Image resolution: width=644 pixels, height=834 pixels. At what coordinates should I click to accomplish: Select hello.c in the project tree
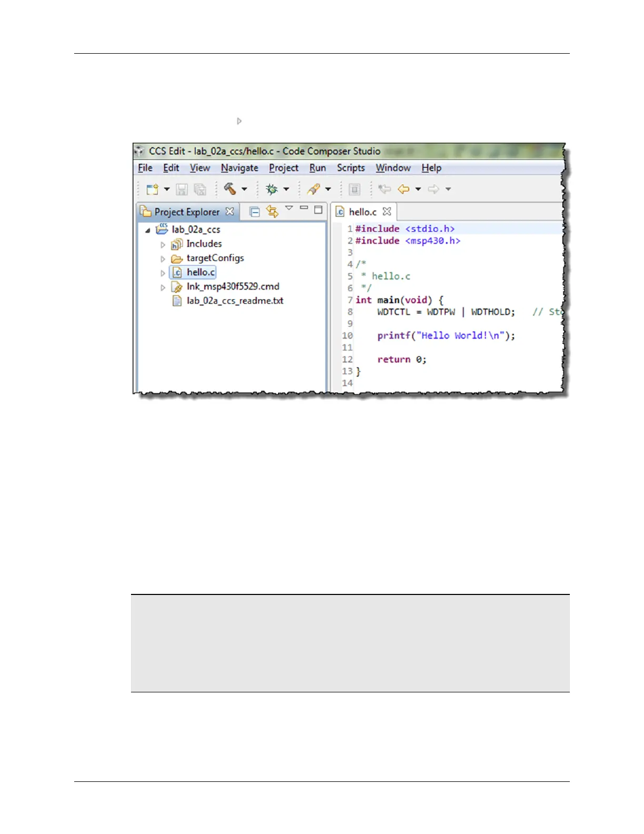tap(201, 272)
